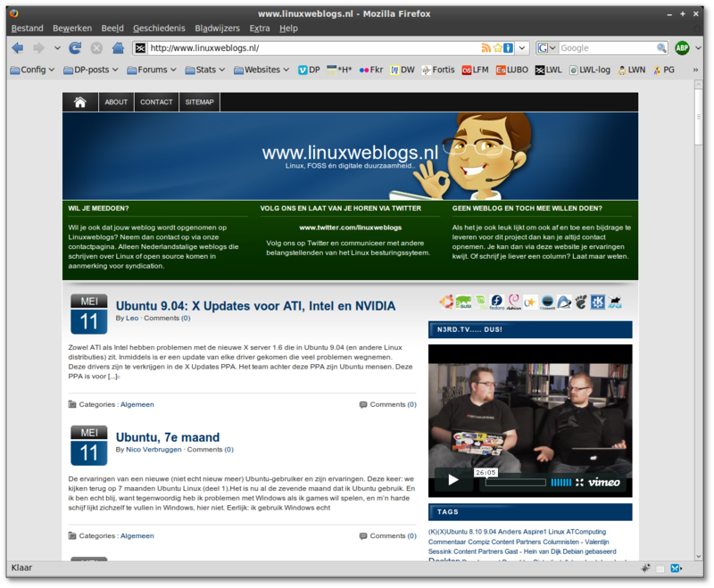Viewport: 714px width, 588px height.
Task: Show more bookmarks with the overflow chevron
Action: pos(695,70)
